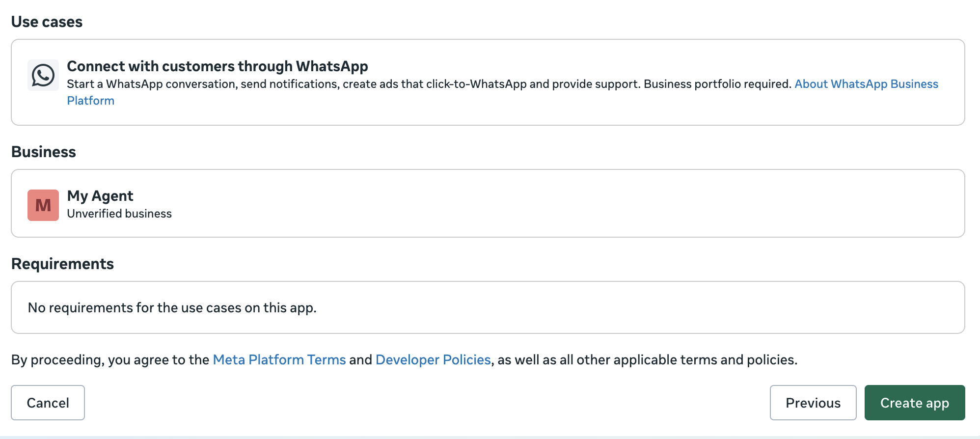Open the Developer Policies link
Screen dimensions: 980x439
433,359
